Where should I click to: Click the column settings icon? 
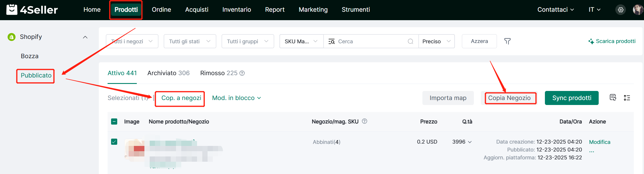613,98
